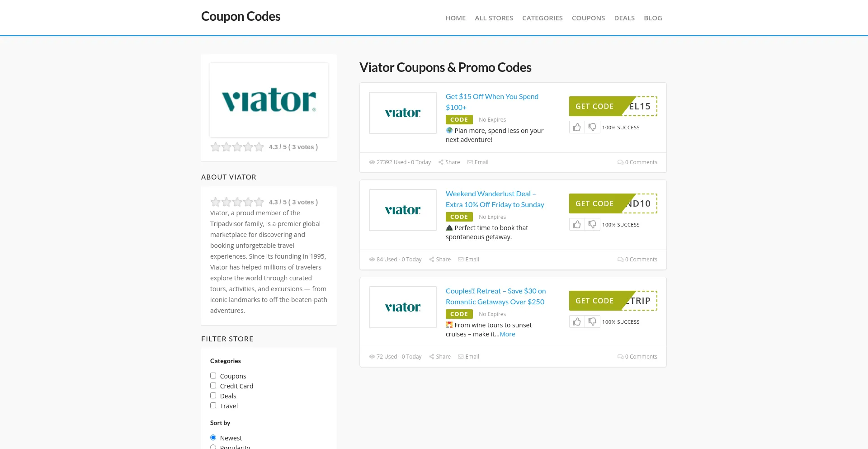Thumbs down the $15 Off coupon

[x=592, y=128]
